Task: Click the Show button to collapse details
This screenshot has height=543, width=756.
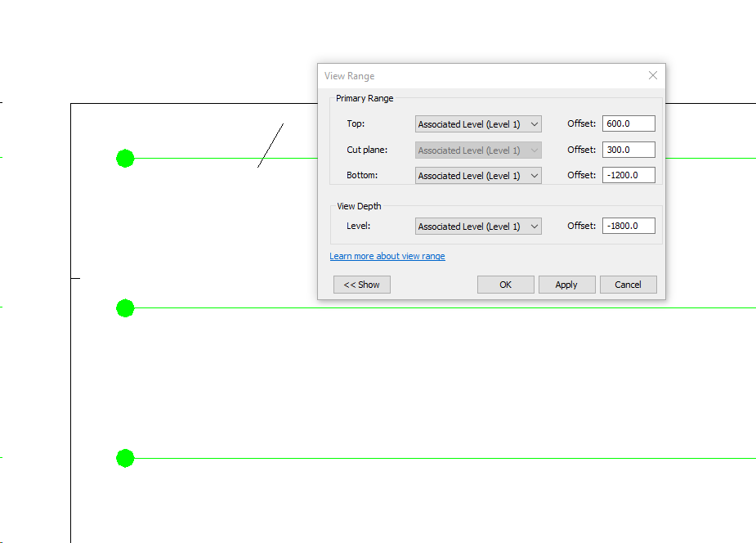Action: pos(361,285)
